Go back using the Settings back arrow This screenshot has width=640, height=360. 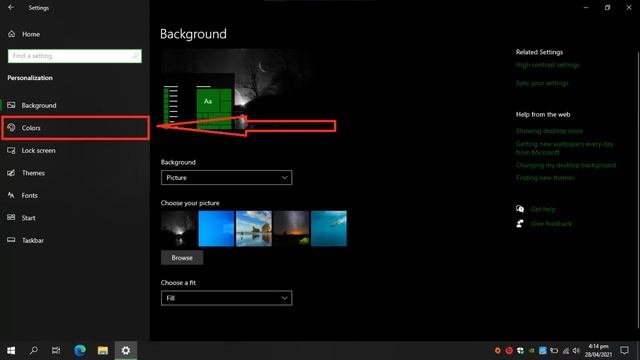tap(11, 7)
